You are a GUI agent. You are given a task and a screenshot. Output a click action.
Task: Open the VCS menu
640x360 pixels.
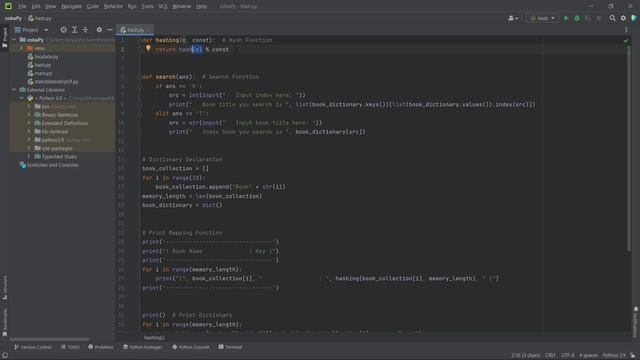(x=163, y=6)
